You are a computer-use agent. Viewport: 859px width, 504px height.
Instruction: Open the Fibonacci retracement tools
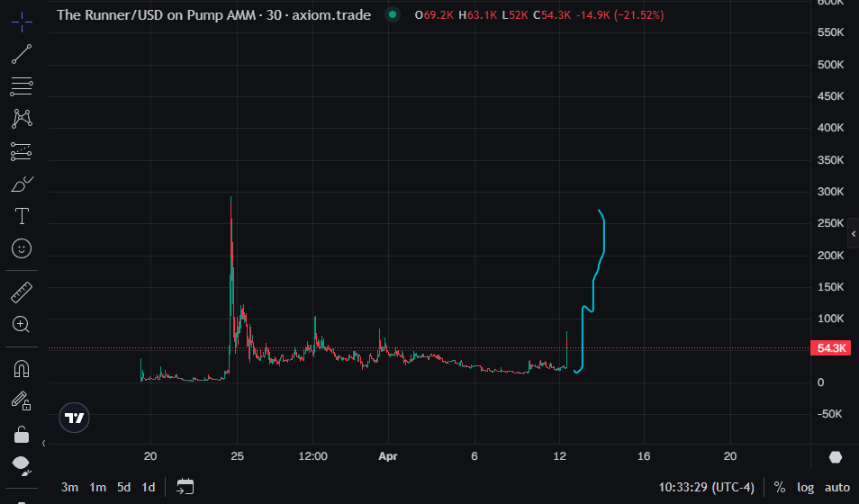point(22,86)
